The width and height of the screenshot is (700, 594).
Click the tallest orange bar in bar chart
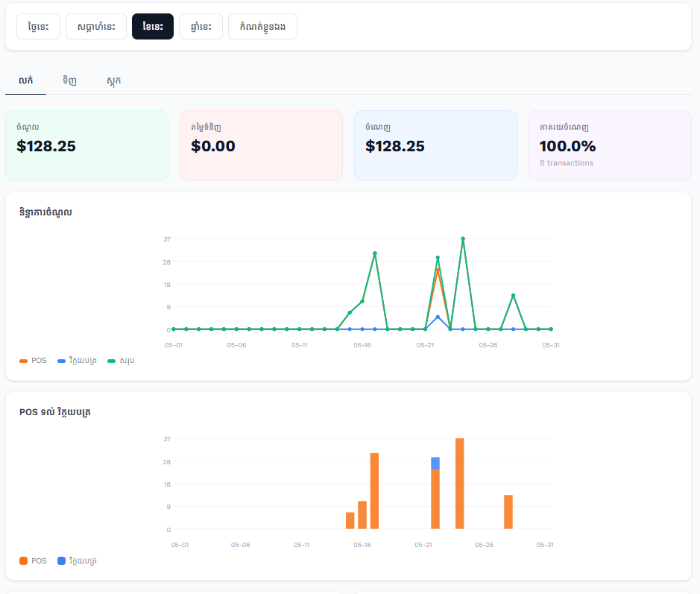pos(460,484)
